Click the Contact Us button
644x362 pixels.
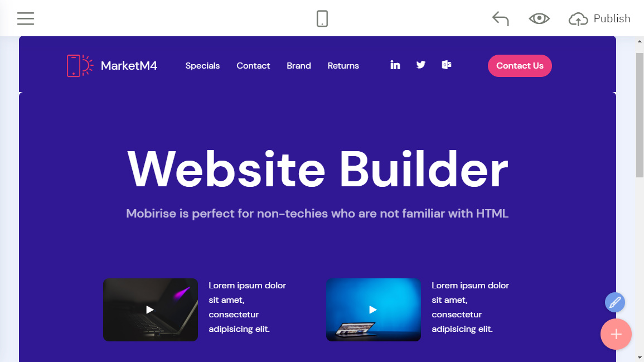coord(520,66)
